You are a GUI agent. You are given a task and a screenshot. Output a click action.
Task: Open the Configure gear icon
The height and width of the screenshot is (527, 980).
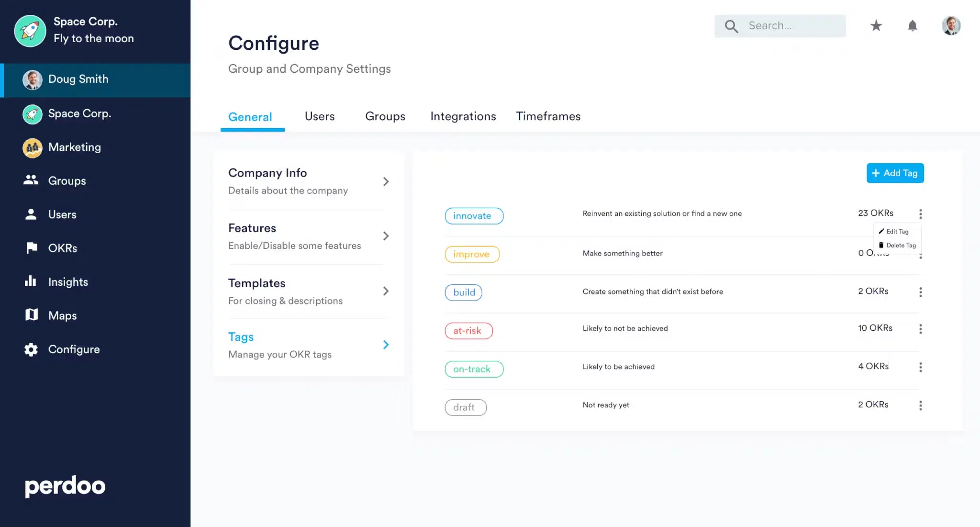point(31,349)
